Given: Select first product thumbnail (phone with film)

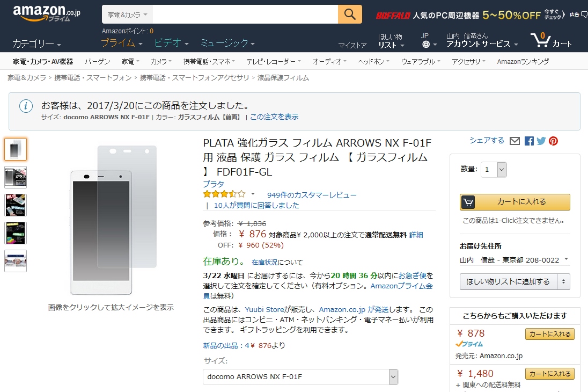Looking at the screenshot, I should 16,149.
